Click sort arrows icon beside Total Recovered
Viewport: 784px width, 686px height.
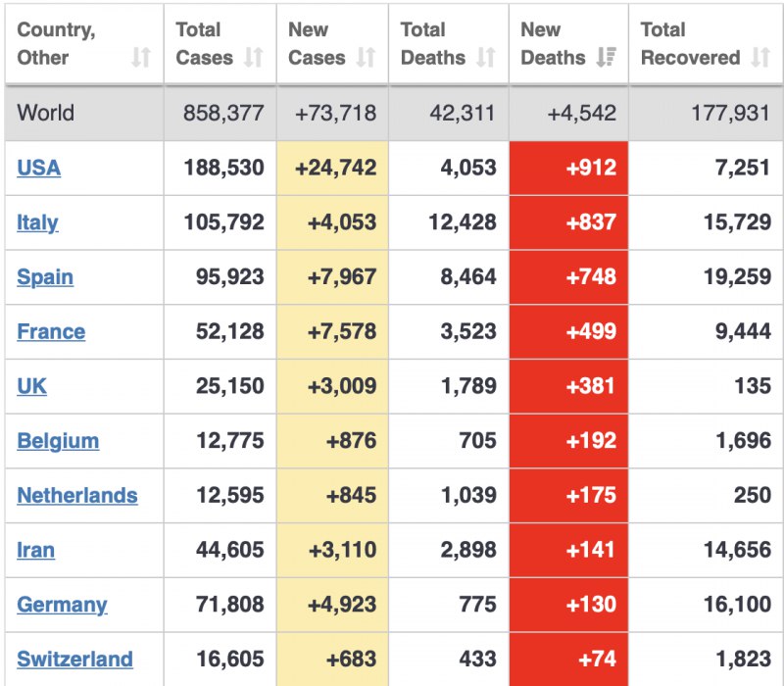pos(760,59)
